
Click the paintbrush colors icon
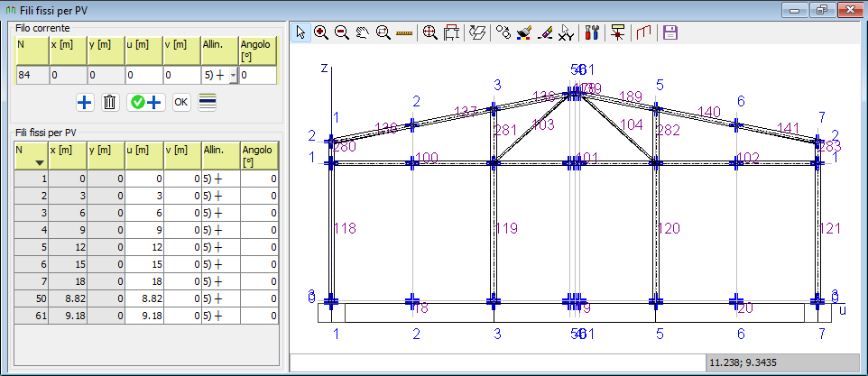click(x=524, y=32)
